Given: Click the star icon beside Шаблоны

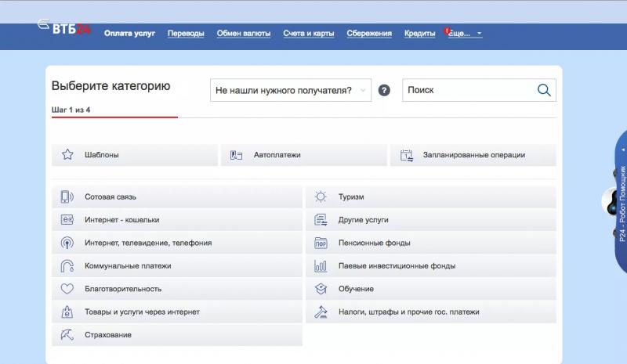Looking at the screenshot, I should 67,155.
